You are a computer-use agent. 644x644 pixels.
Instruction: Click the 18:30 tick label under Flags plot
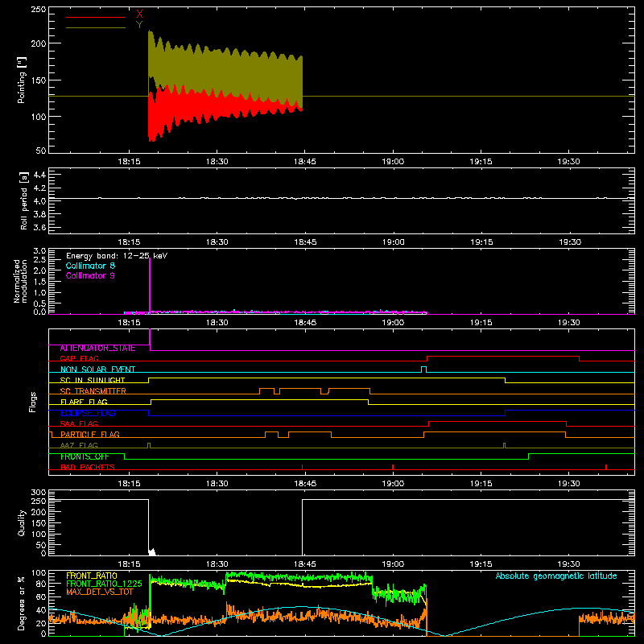[x=217, y=484]
